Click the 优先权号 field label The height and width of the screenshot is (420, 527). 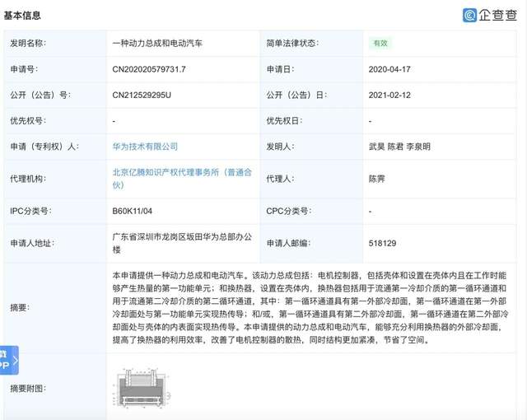[28, 121]
